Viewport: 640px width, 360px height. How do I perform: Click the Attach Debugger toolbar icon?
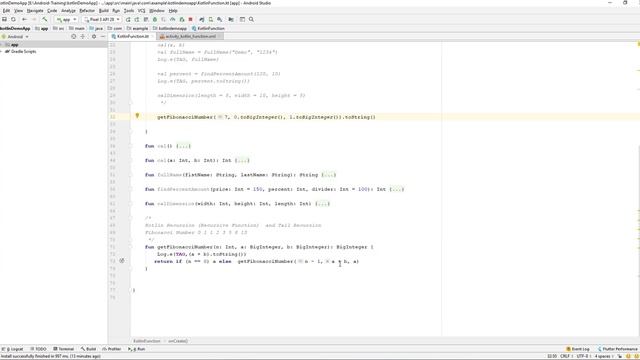pos(182,19)
